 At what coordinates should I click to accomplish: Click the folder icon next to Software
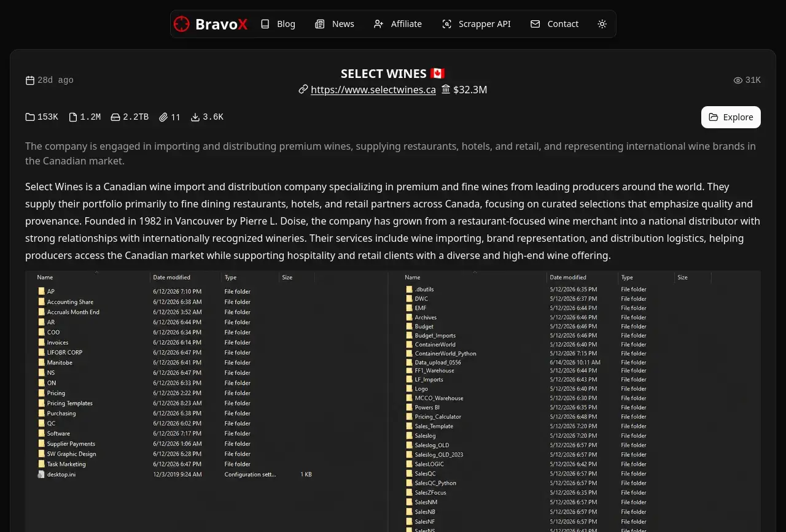41,433
